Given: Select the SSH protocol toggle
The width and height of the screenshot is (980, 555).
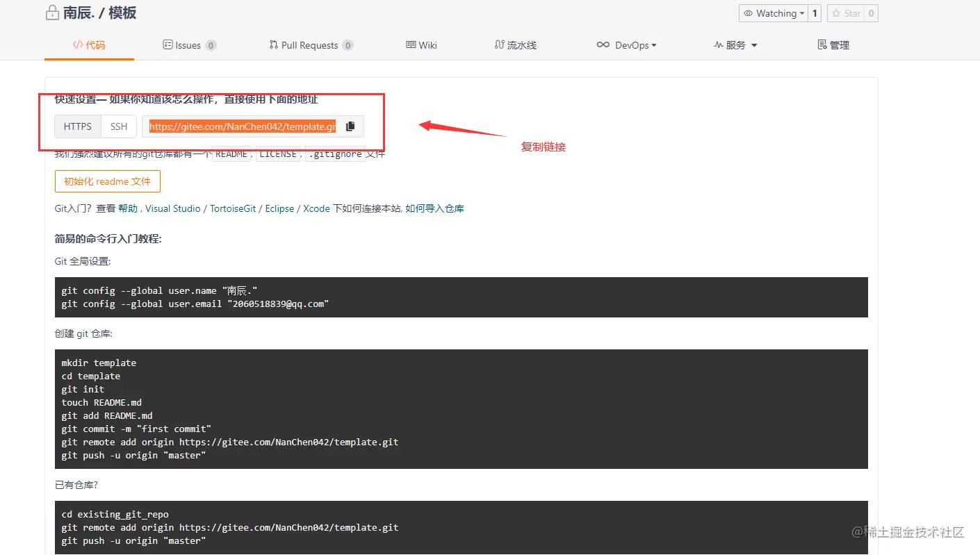Looking at the screenshot, I should click(119, 126).
